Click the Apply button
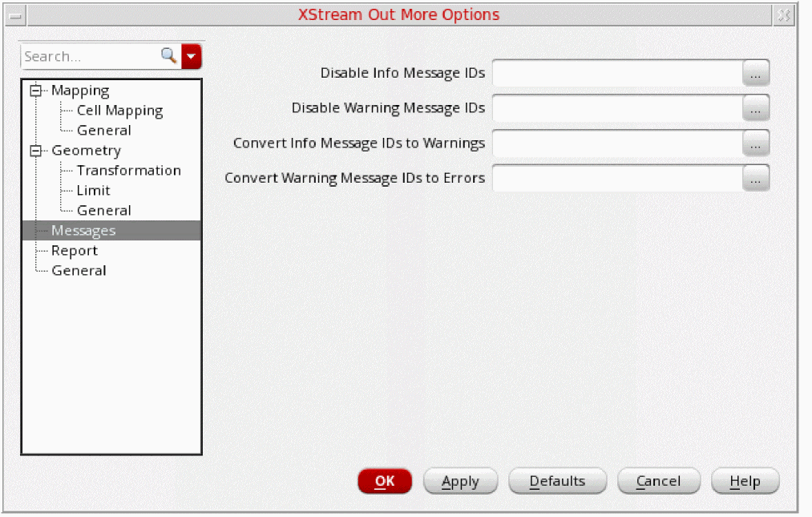Image resolution: width=812 pixels, height=517 pixels. tap(460, 481)
